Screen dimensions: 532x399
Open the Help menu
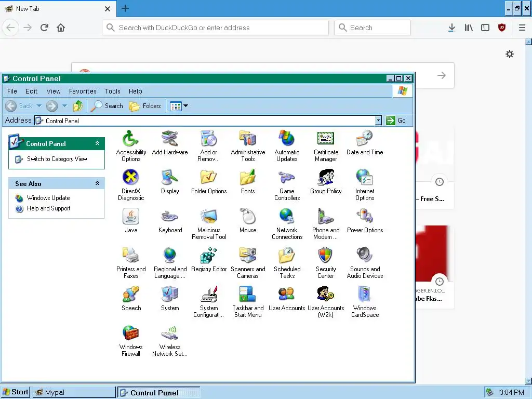click(136, 91)
